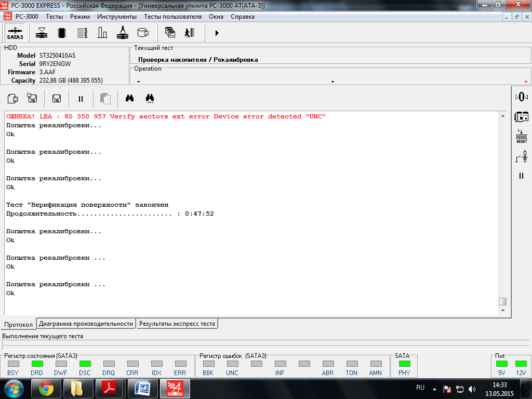The width and height of the screenshot is (532, 399).
Task: Click the 5V power indicator
Action: [x=502, y=364]
